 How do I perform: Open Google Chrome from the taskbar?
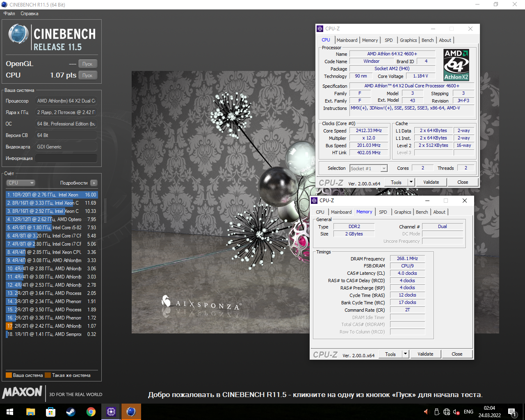[x=91, y=412]
